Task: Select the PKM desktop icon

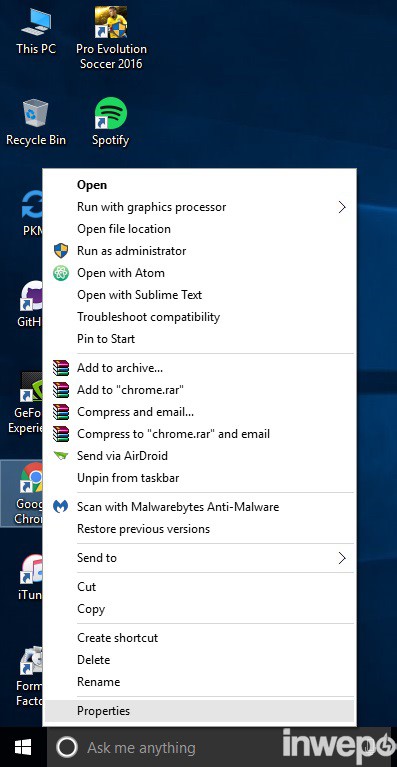Action: (x=32, y=213)
